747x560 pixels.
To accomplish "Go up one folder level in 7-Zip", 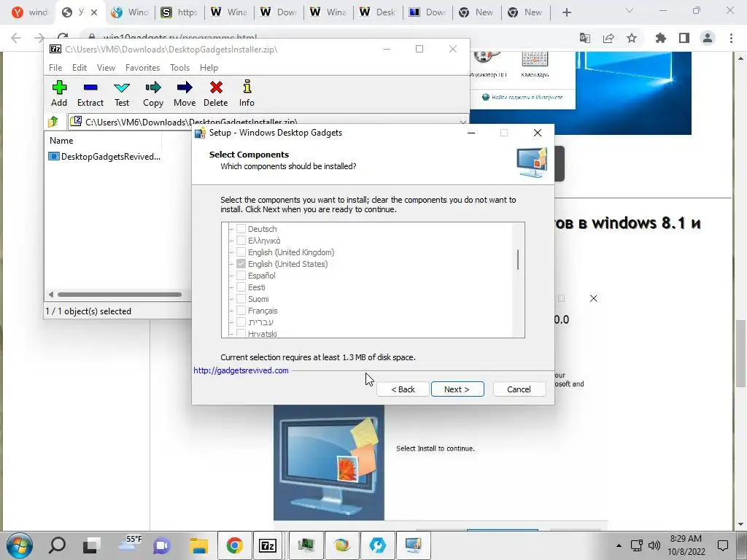I will (53, 122).
